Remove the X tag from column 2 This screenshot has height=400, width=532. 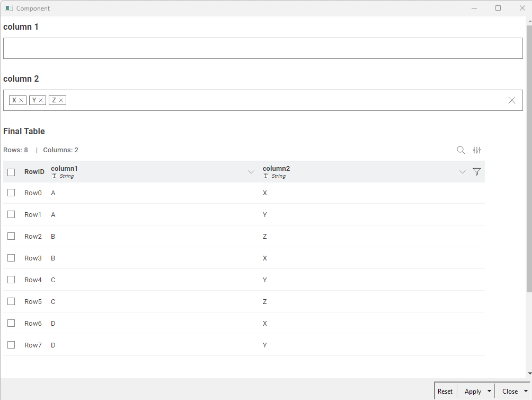(x=21, y=100)
